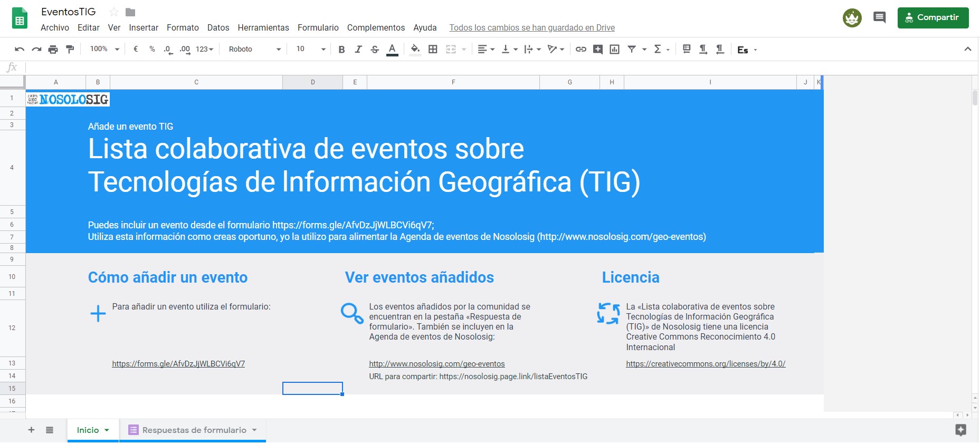The image size is (980, 444).
Task: Print the spreadsheet with printer icon
Action: click(x=53, y=49)
